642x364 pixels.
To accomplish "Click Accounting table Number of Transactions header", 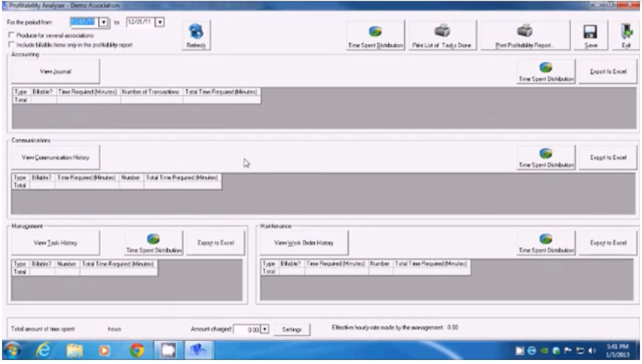I will click(150, 92).
